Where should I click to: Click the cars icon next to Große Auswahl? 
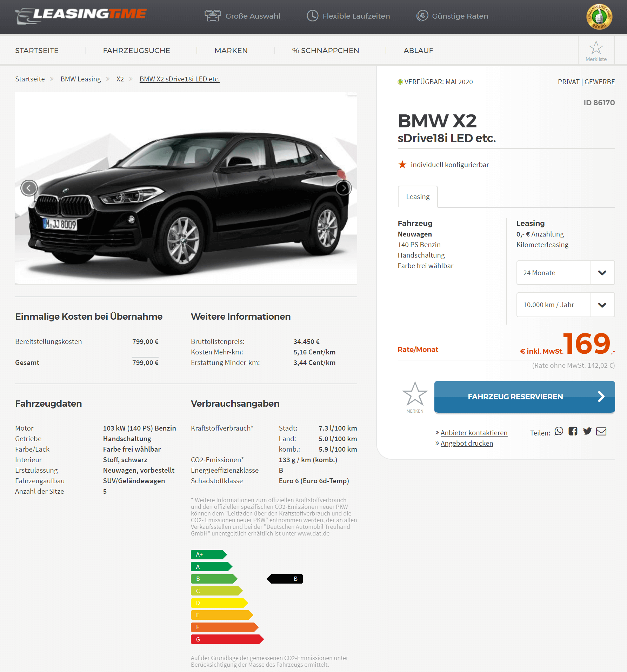pos(213,16)
